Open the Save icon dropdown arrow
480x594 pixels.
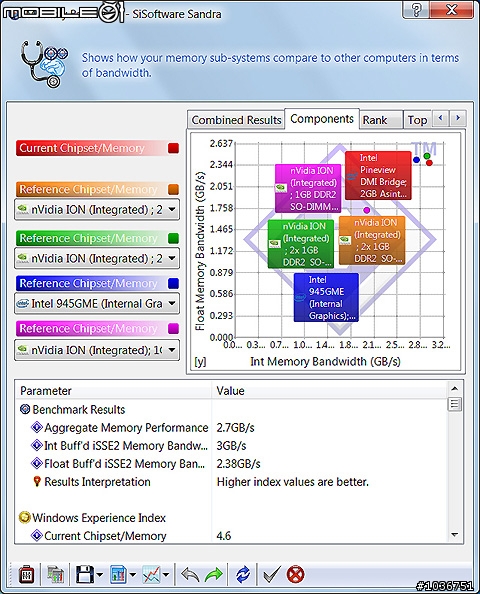(x=100, y=575)
